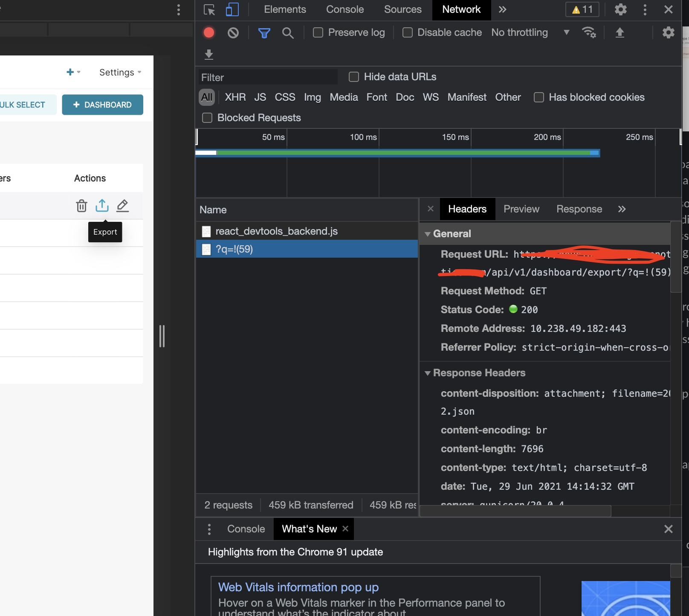Switch to the Console panel tab
The height and width of the screenshot is (616, 689).
click(x=345, y=9)
